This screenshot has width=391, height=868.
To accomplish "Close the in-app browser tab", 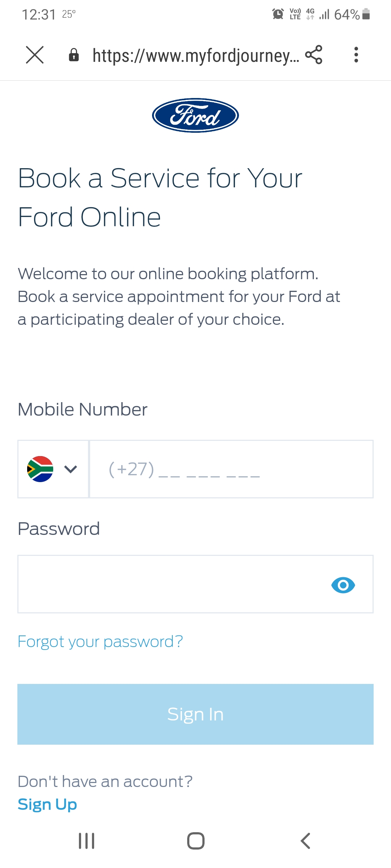I will click(35, 55).
